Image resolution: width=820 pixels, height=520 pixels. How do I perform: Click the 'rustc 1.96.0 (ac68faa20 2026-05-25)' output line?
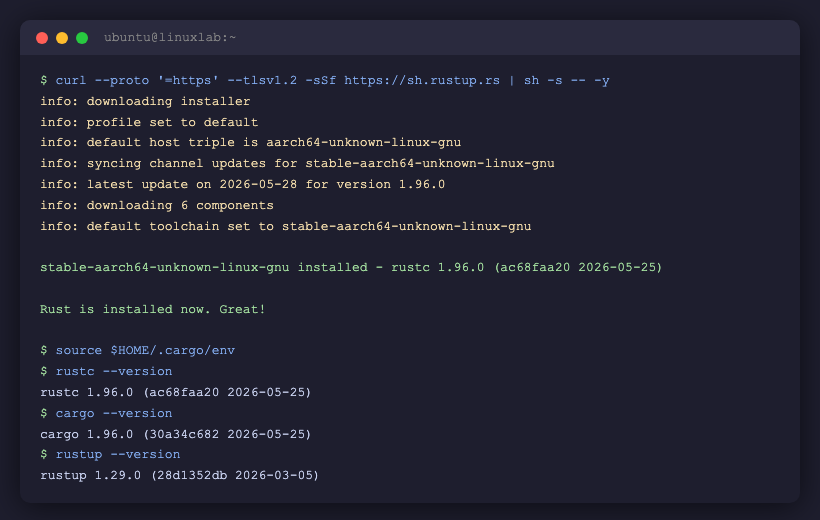(x=176, y=392)
